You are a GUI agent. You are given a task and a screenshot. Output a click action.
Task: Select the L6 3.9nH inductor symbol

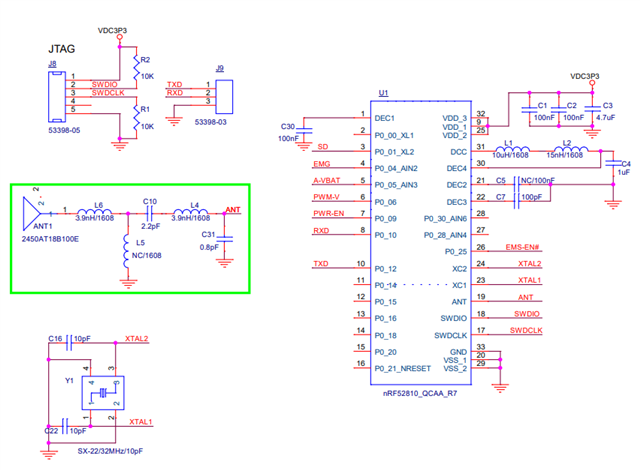[95, 211]
